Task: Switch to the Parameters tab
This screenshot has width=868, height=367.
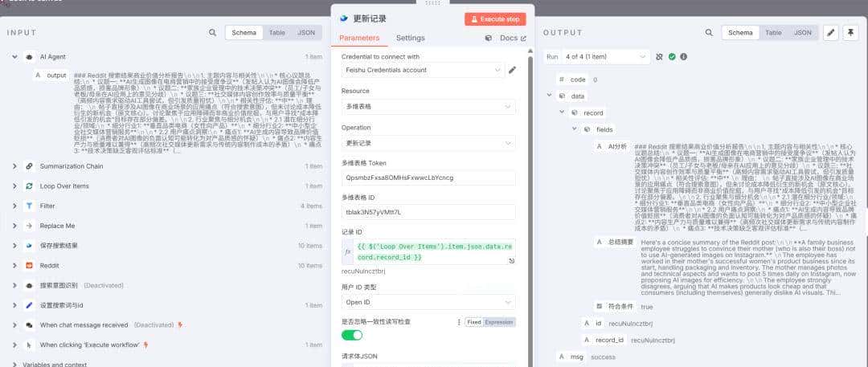Action: 359,39
